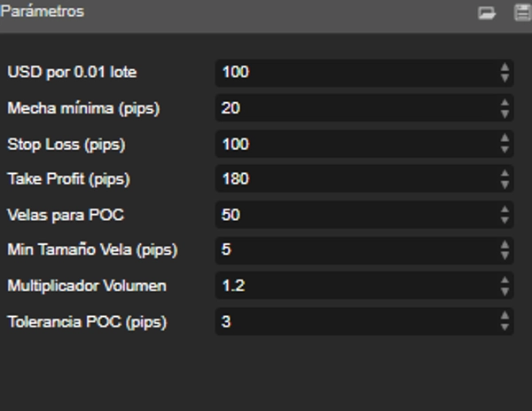Increment the Multiplicador Volumen spinner
The width and height of the screenshot is (532, 411).
tap(505, 281)
